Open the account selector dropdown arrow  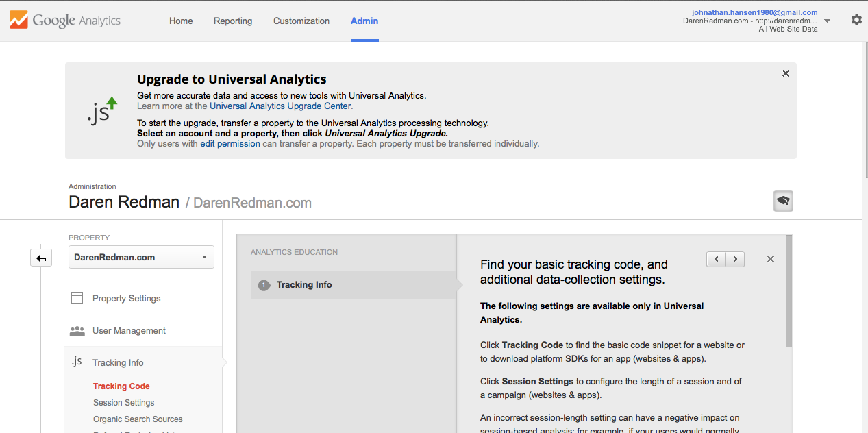[x=827, y=21]
